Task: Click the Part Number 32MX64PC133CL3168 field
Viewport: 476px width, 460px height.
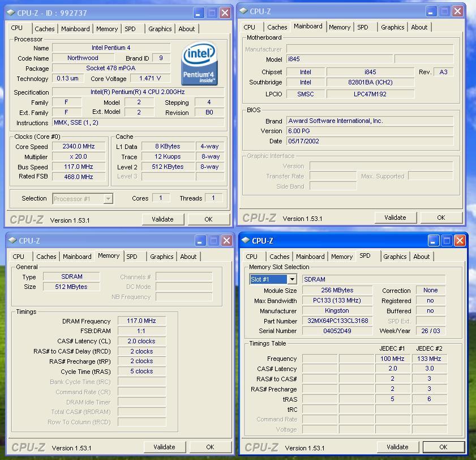Action: pyautogui.click(x=337, y=321)
